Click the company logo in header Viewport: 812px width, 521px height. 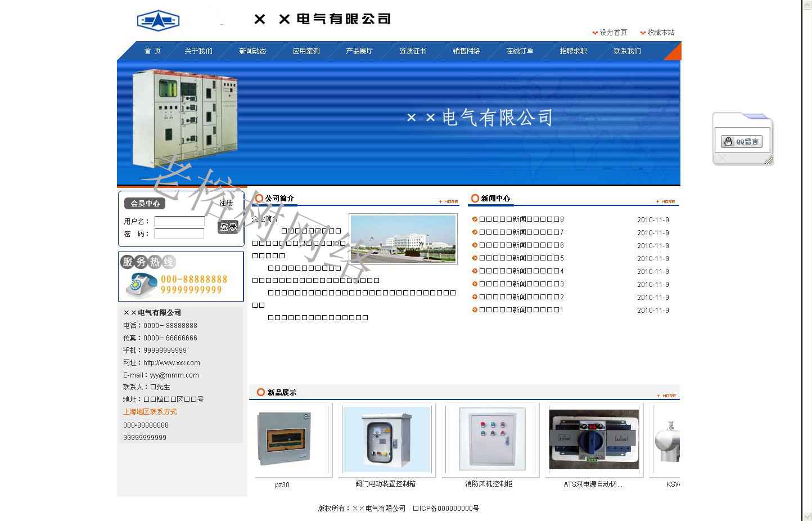click(x=158, y=20)
